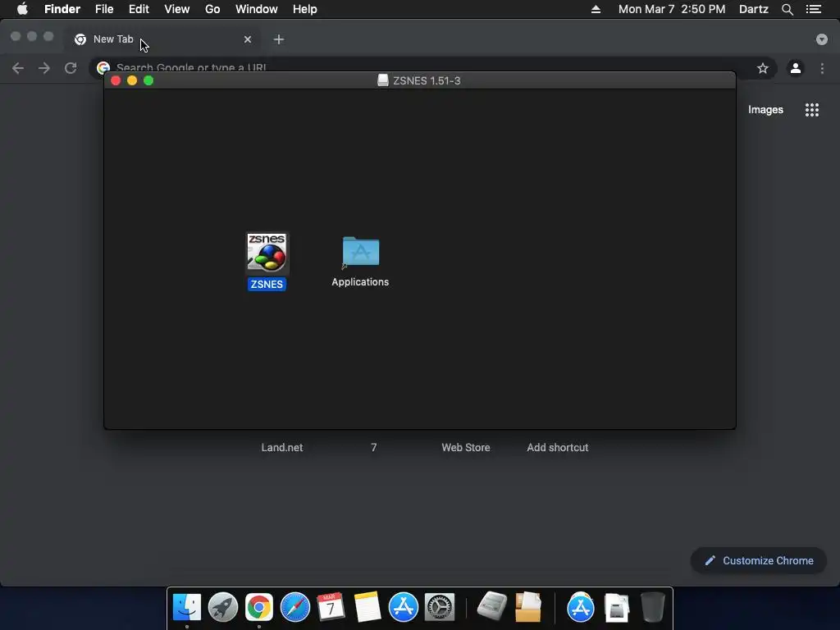This screenshot has width=840, height=630.
Task: Click the ZSNES file name label
Action: point(267,285)
